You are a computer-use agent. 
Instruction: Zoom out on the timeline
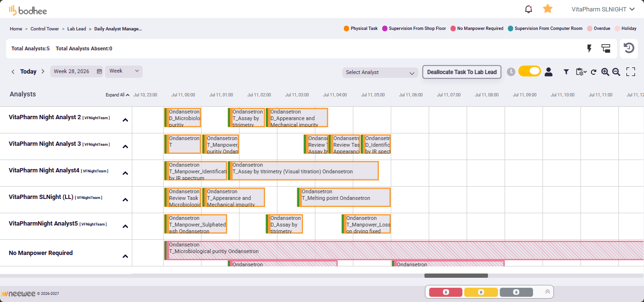616,72
